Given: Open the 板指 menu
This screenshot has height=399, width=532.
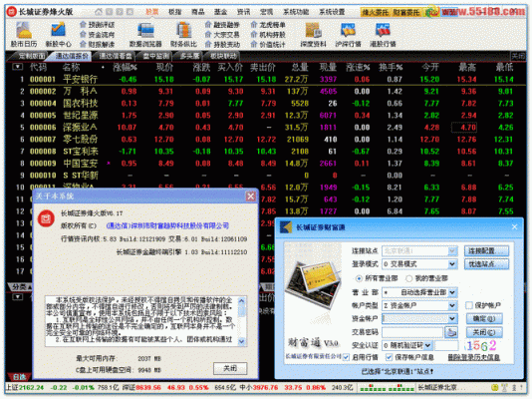Looking at the screenshot, I should [175, 12].
